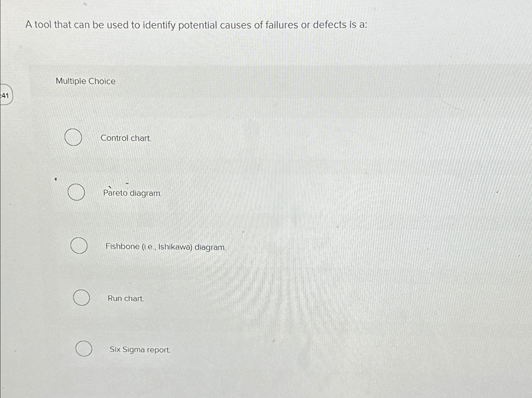This screenshot has height=398, width=532.
Task: Click the empty circle beside Pareto diagram
Action: click(x=76, y=192)
